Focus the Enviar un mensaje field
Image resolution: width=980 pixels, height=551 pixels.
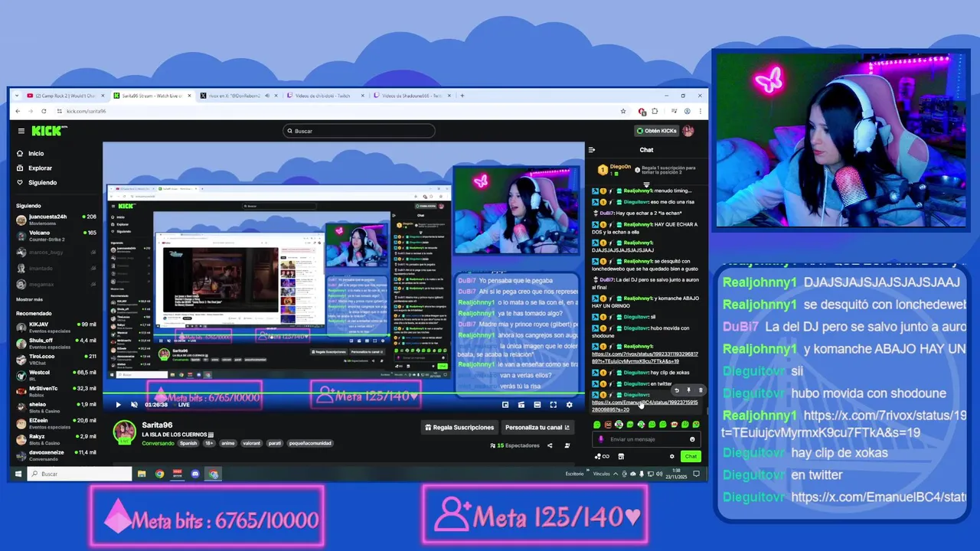pos(645,439)
